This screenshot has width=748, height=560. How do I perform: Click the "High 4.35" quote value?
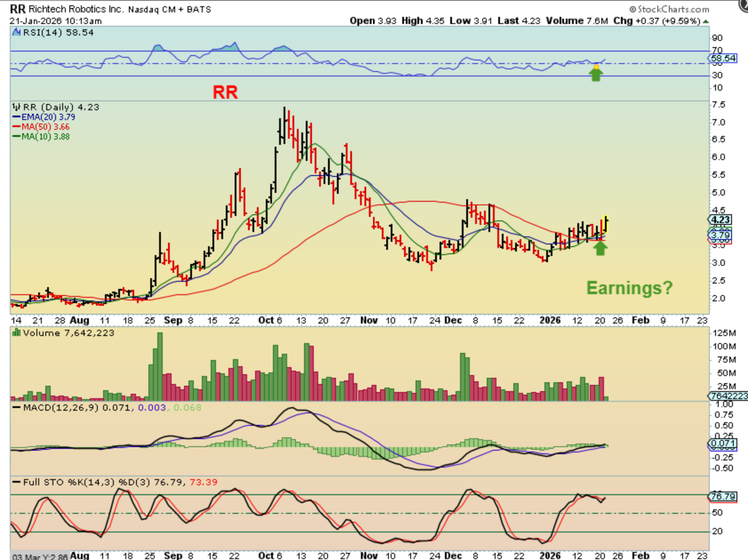point(423,21)
